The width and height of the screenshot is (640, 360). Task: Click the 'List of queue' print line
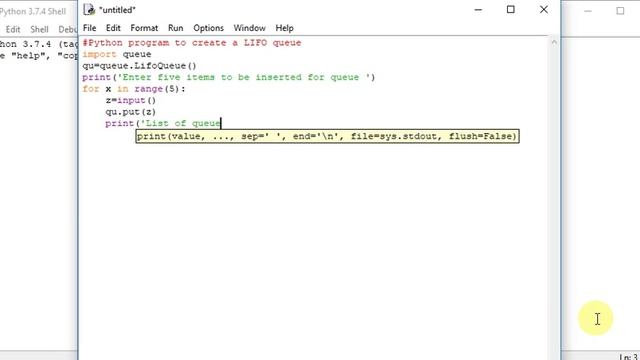point(163,123)
